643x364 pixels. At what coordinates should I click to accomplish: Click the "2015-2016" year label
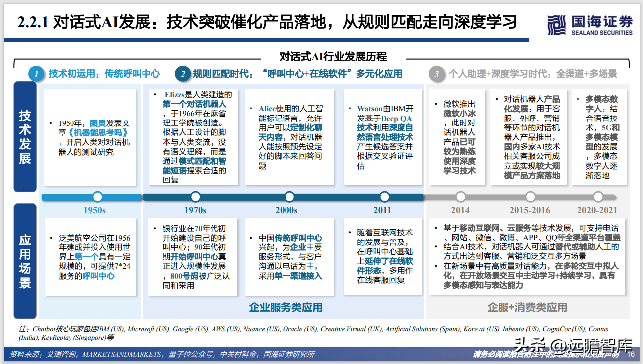click(530, 210)
